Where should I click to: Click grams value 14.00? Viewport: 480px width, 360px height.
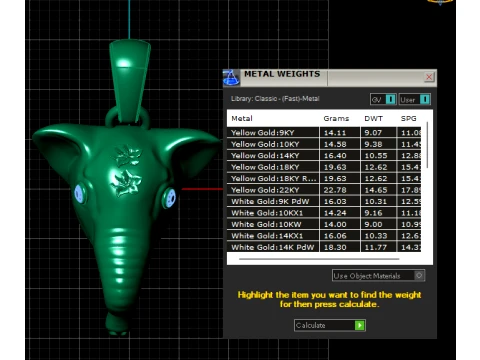(x=335, y=224)
